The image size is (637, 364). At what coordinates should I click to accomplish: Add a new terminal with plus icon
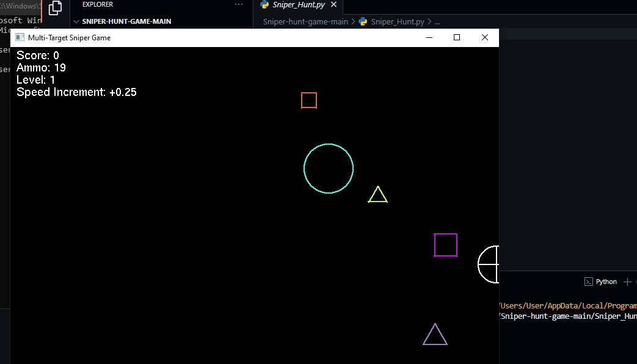[627, 282]
